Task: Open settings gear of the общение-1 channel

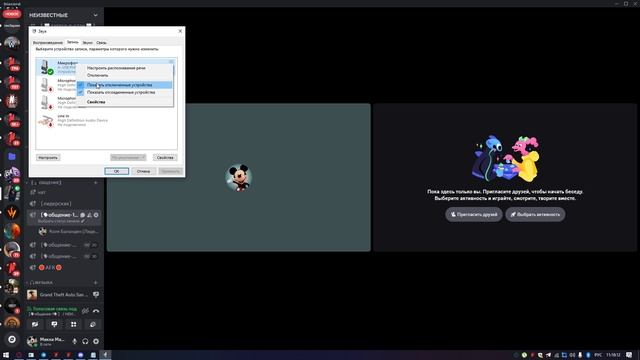Action: point(96,215)
